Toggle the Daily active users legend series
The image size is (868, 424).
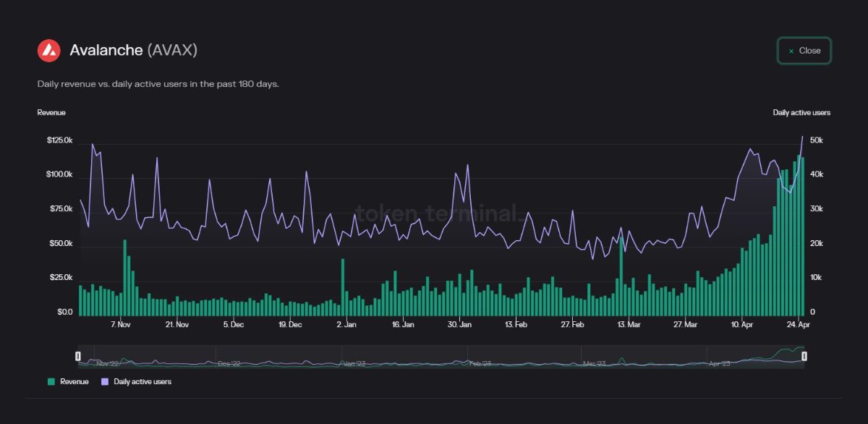tap(136, 381)
